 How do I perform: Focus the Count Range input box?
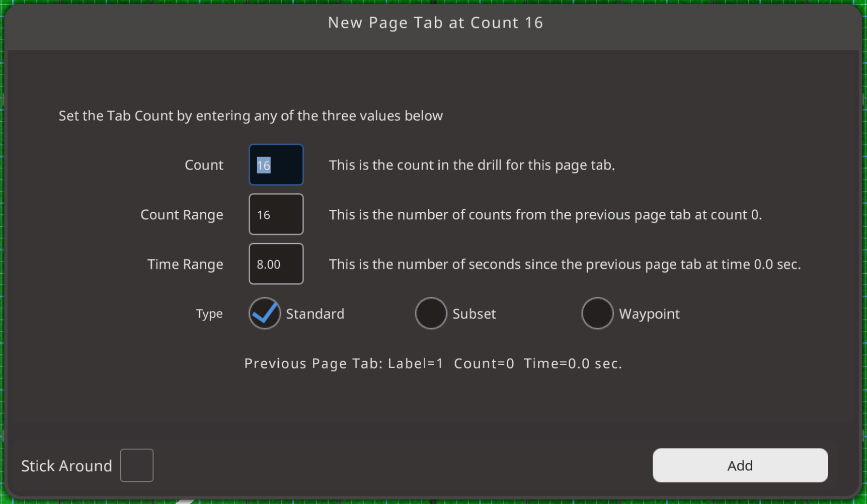pyautogui.click(x=276, y=215)
